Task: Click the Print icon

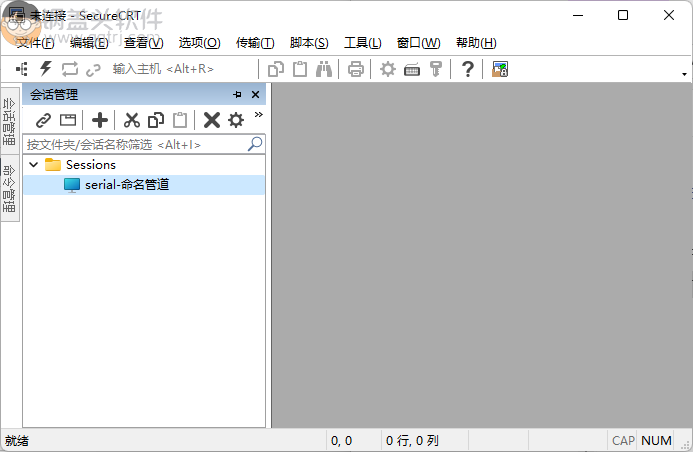Action: pos(356,69)
